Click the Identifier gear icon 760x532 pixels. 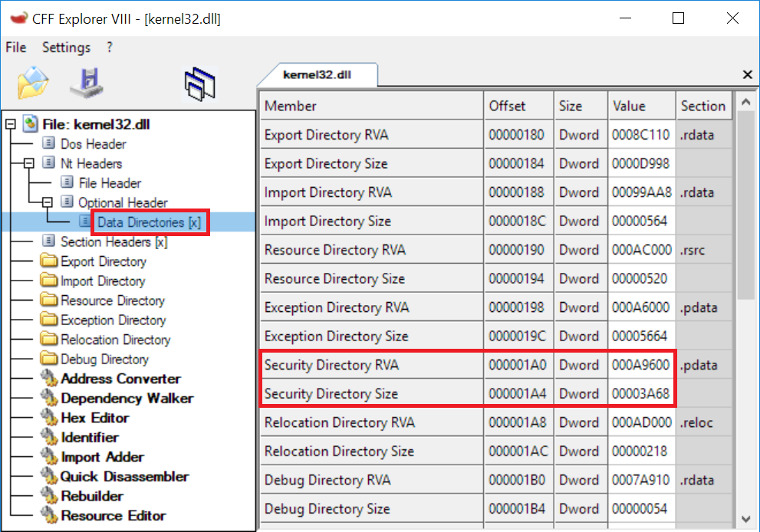click(49, 437)
